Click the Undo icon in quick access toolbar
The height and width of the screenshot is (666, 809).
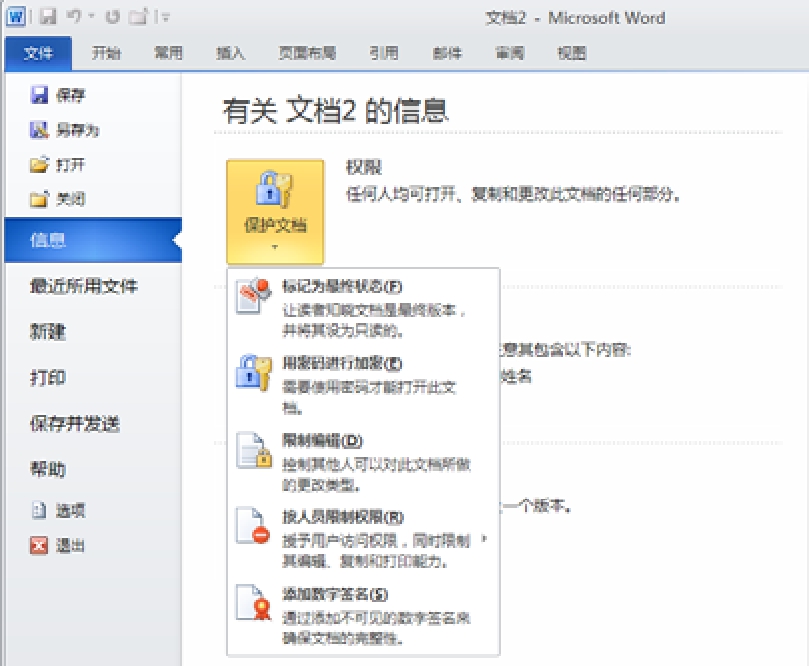click(75, 17)
